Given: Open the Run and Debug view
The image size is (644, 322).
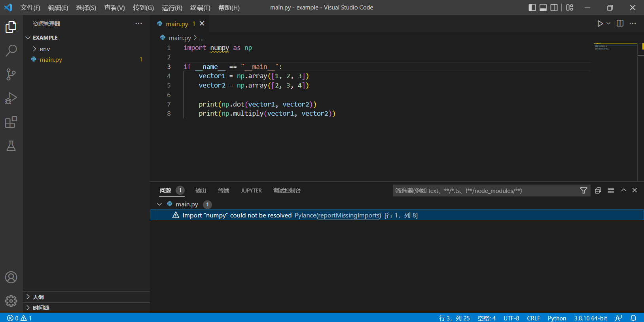Looking at the screenshot, I should [x=11, y=98].
